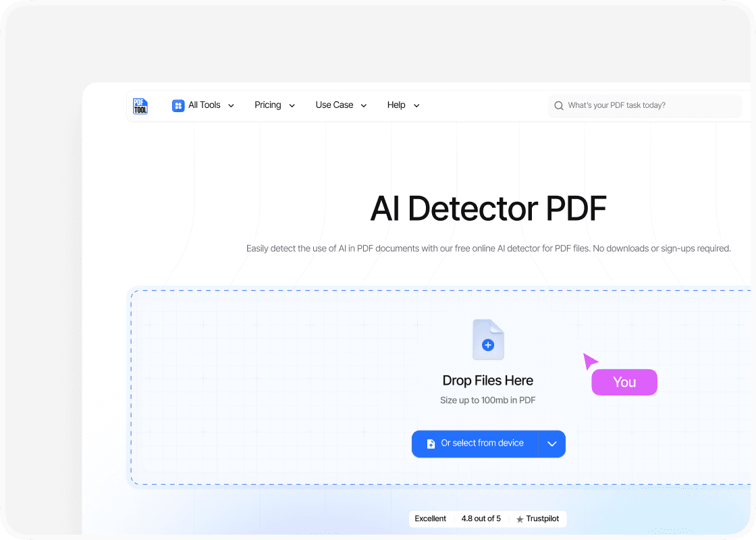756x540 pixels.
Task: Open upload source options arrow on blue button
Action: coord(551,444)
